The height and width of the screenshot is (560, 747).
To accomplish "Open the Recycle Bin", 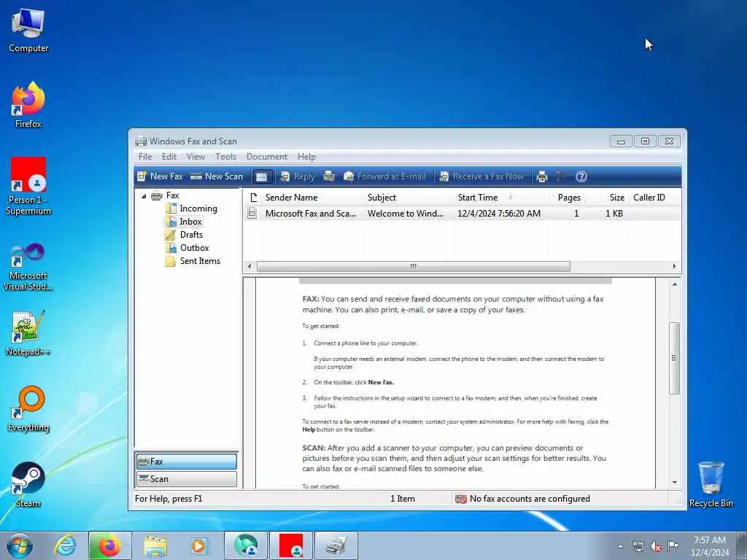I will click(711, 485).
